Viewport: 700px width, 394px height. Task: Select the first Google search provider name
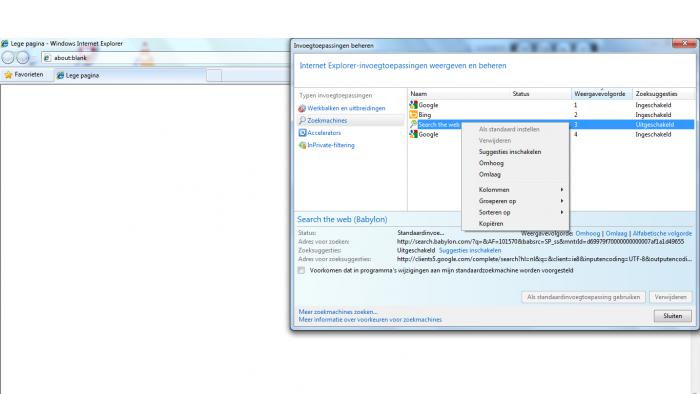click(x=428, y=105)
